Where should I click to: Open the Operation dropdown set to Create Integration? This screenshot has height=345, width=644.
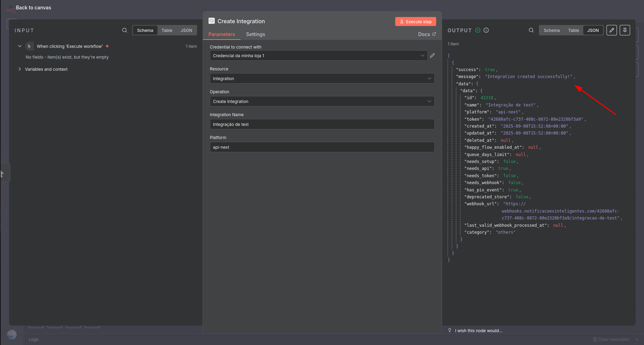pos(322,101)
